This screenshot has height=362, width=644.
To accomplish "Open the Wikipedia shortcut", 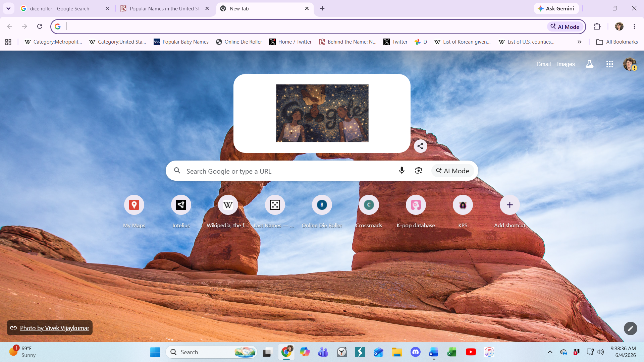I will (x=228, y=212).
